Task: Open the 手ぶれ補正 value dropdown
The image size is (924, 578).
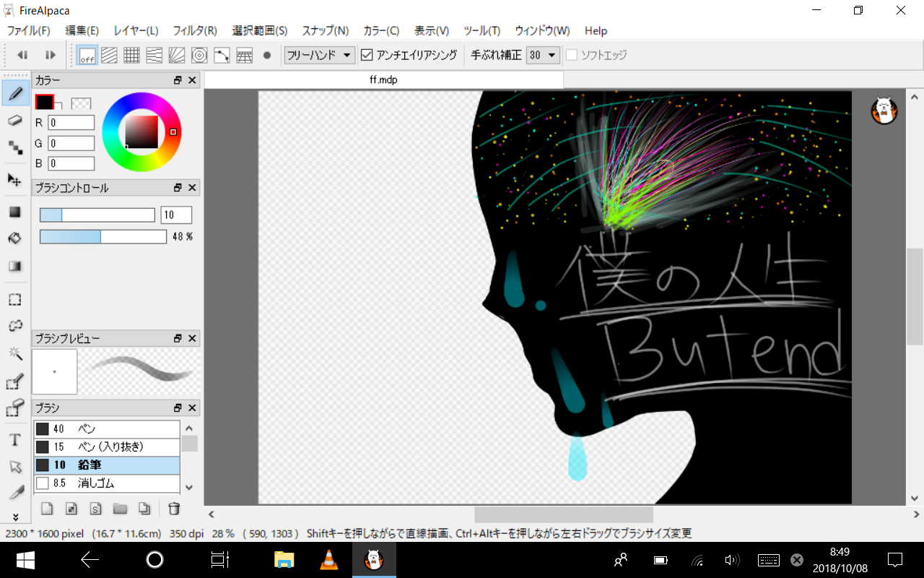Action: (544, 55)
